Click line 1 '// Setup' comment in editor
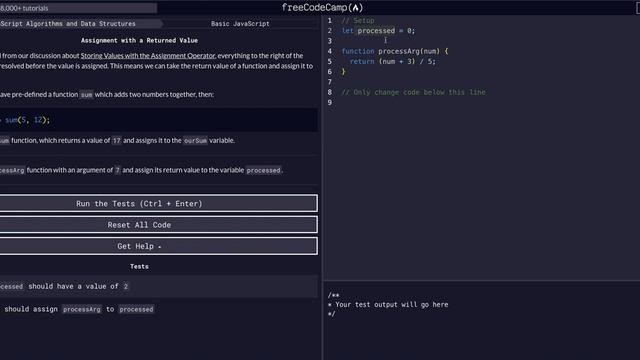Image resolution: width=640 pixels, height=360 pixels. pyautogui.click(x=358, y=20)
